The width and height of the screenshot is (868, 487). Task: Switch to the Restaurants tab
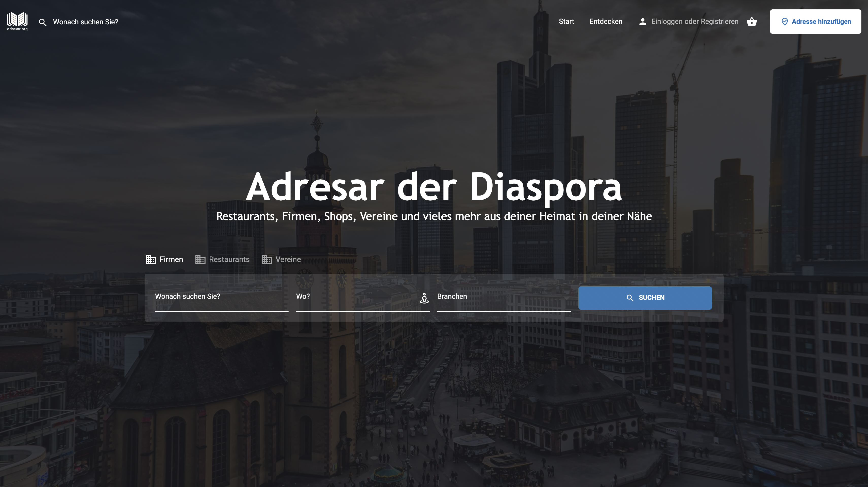[222, 259]
